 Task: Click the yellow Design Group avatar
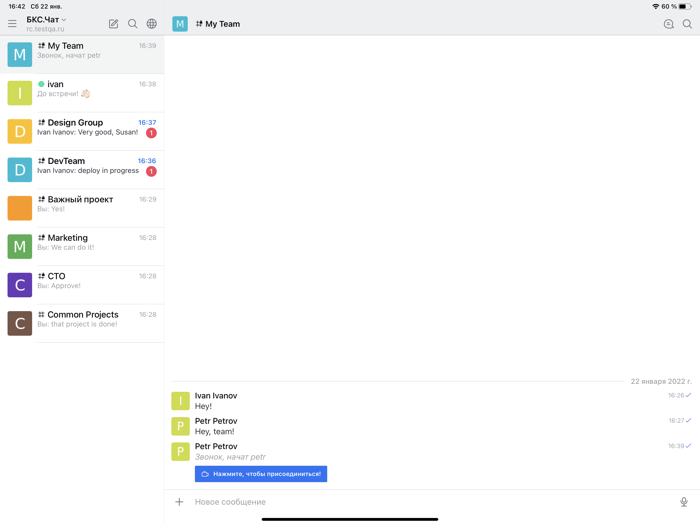pos(20,131)
